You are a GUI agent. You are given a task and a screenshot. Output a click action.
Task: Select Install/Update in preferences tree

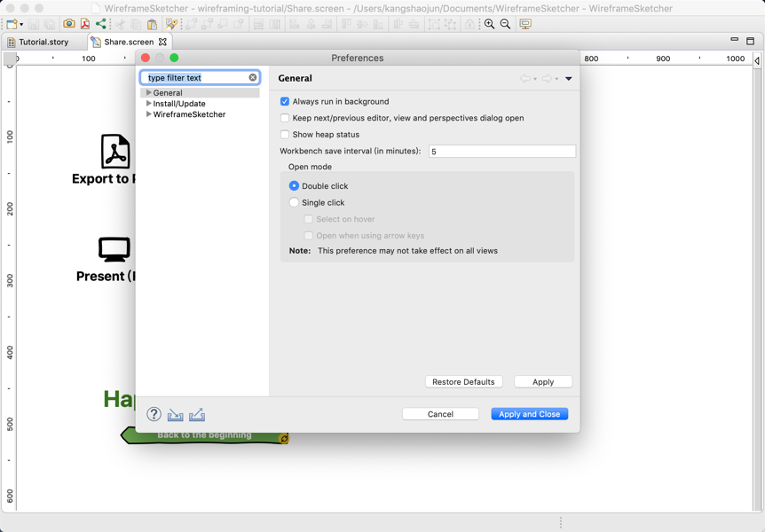coord(179,104)
